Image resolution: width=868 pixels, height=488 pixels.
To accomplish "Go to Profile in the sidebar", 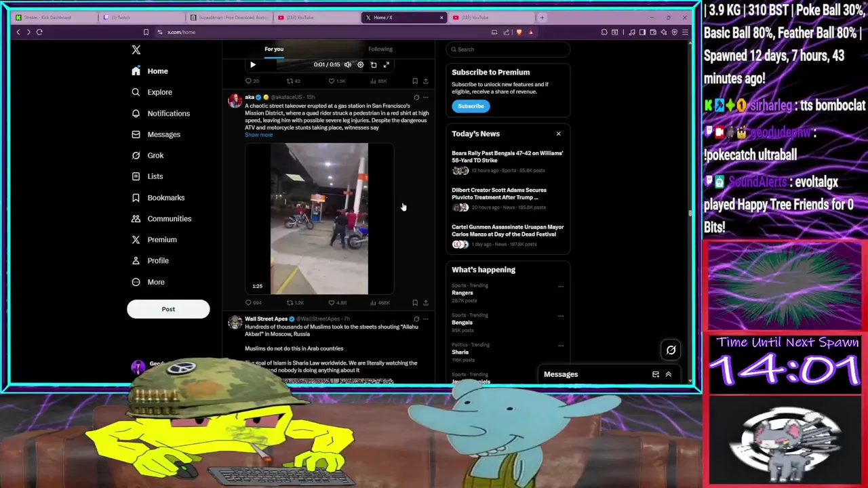I will [150, 260].
